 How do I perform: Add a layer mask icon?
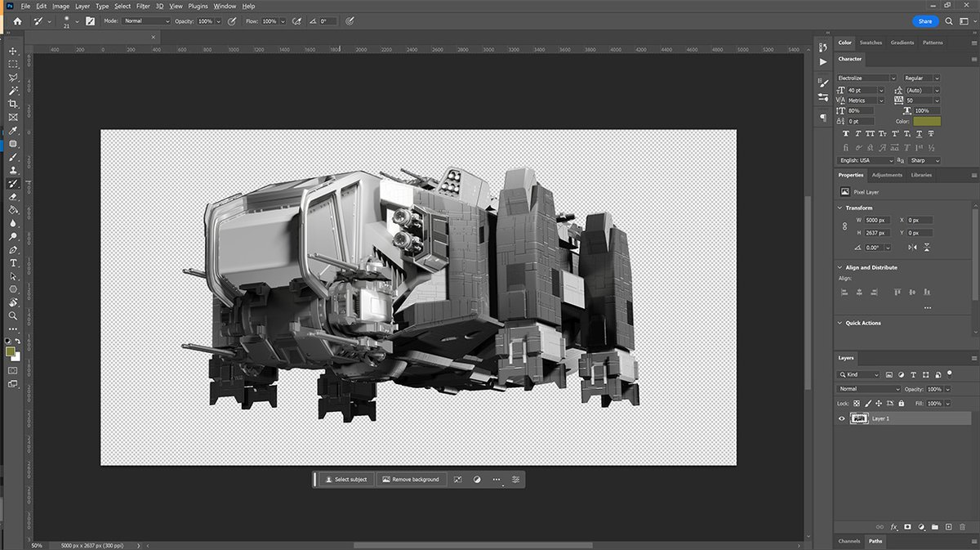coord(907,527)
